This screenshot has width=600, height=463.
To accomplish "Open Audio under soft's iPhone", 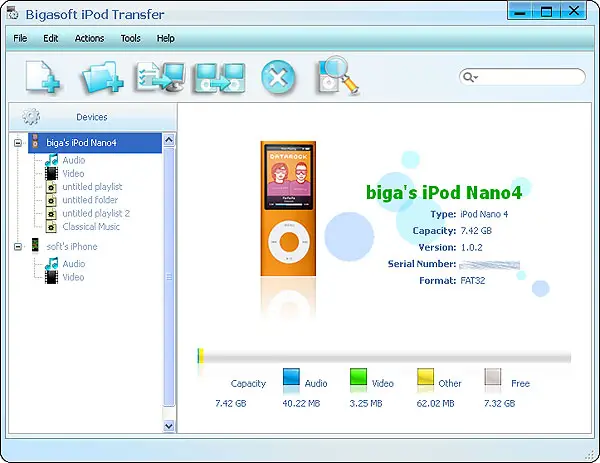I will [74, 264].
